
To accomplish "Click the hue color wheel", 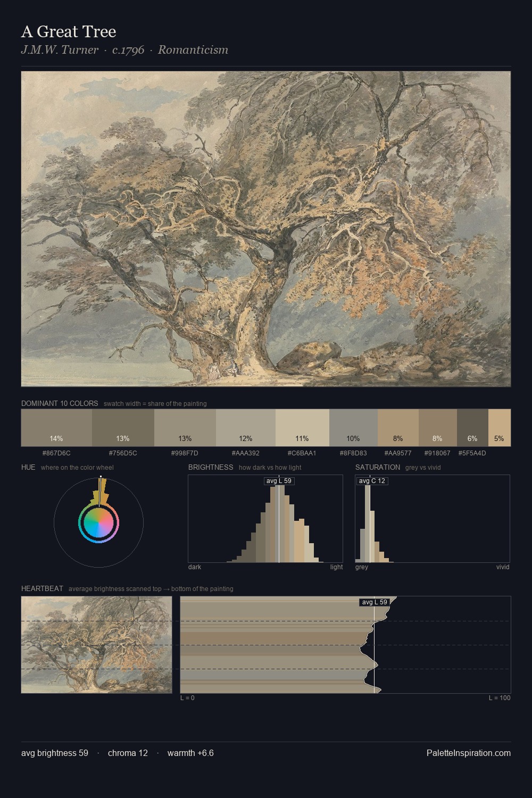I will tap(98, 524).
